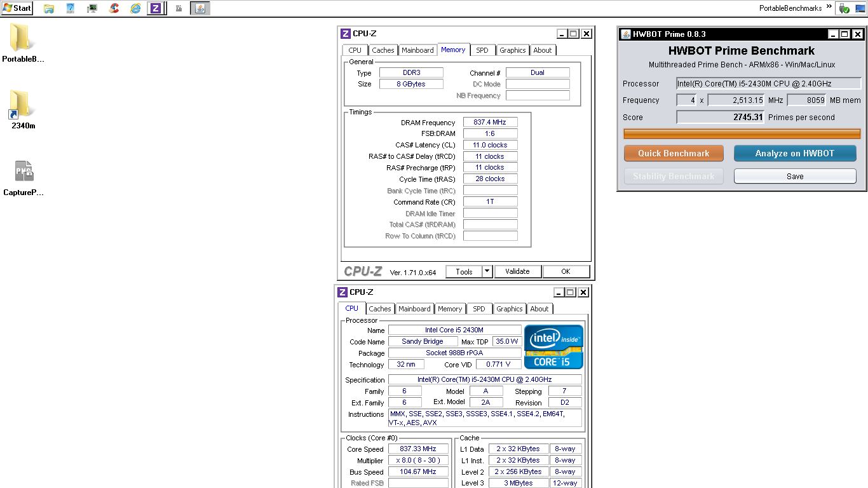Click the Bus Speed value 104.67 MHz
Image resolution: width=868 pixels, height=488 pixels.
pyautogui.click(x=418, y=472)
